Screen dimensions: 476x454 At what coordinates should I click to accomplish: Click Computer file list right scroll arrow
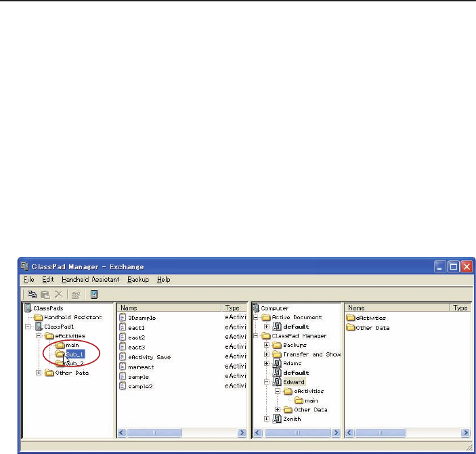tap(465, 433)
